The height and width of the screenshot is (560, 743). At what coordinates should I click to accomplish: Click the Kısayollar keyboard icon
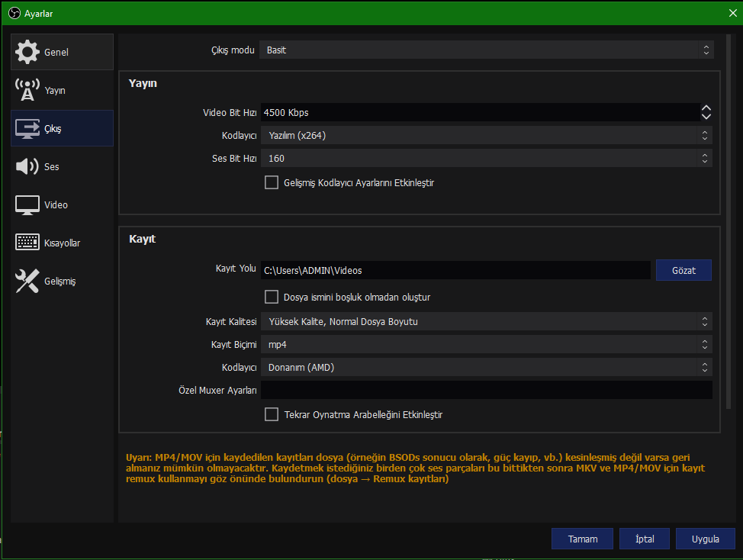[27, 242]
